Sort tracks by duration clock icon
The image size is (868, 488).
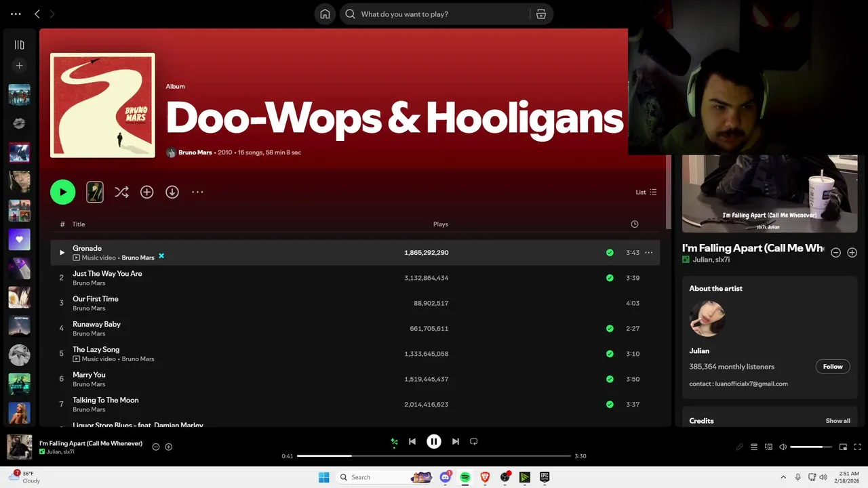point(635,224)
